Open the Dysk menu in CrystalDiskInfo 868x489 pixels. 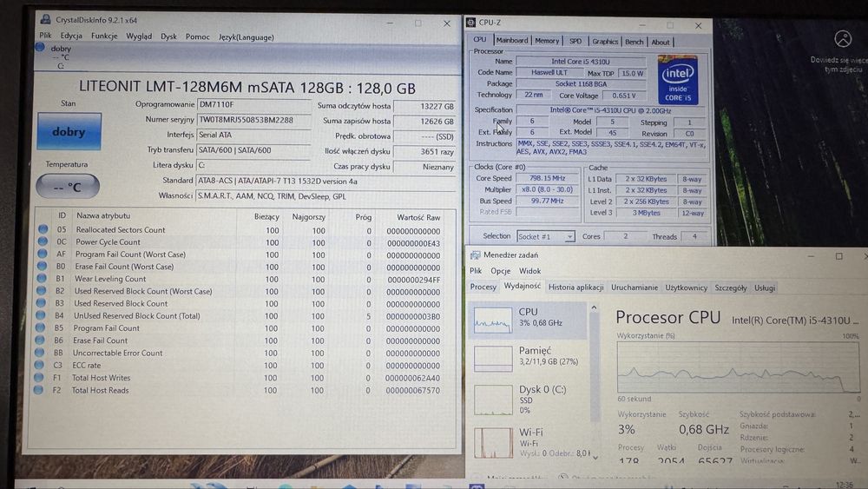(x=169, y=36)
